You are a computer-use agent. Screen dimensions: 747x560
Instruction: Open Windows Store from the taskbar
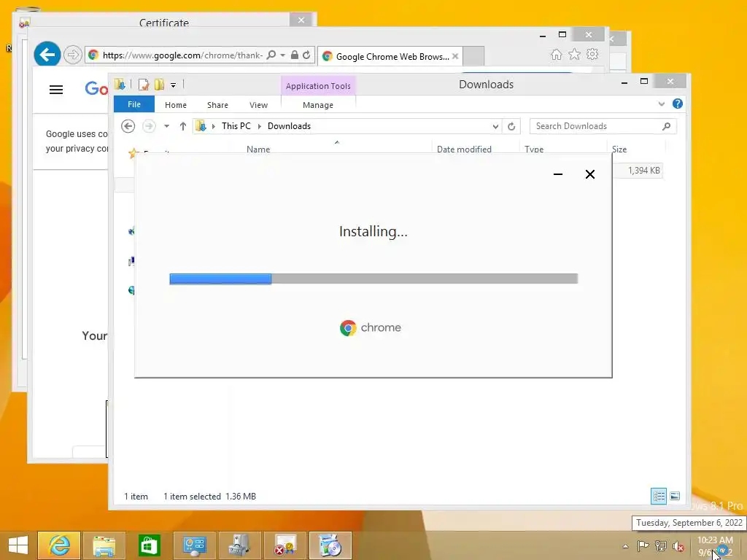(149, 545)
